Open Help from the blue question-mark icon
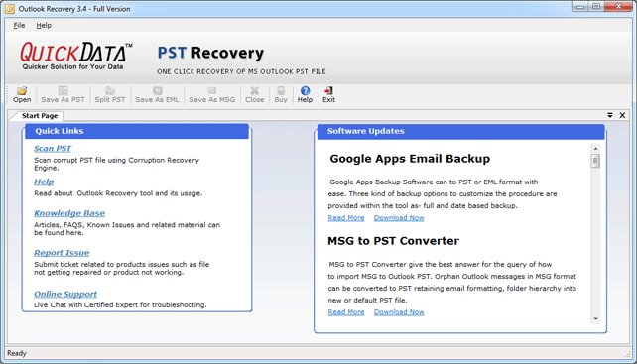 pyautogui.click(x=305, y=94)
